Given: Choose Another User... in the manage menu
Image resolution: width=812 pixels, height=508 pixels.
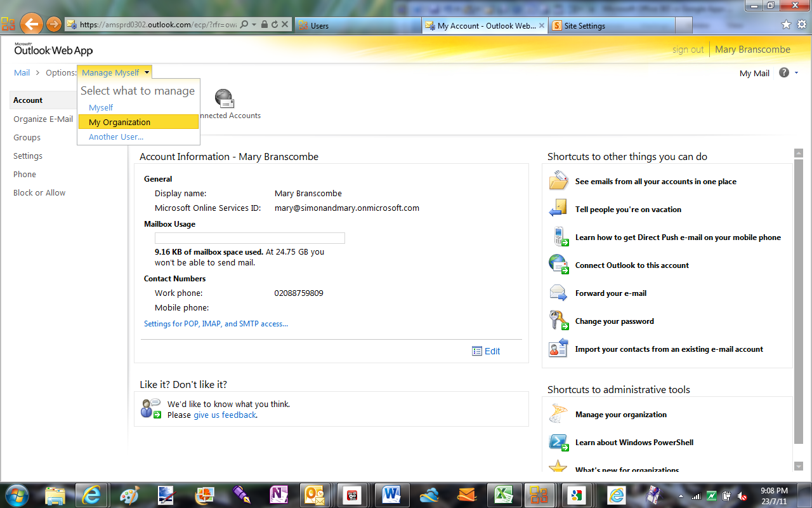Looking at the screenshot, I should 116,137.
